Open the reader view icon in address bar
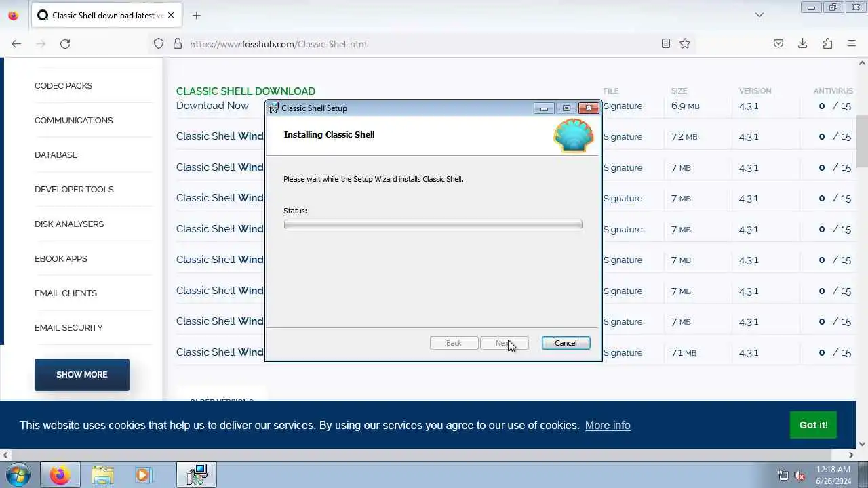The width and height of the screenshot is (868, 488). point(666,43)
